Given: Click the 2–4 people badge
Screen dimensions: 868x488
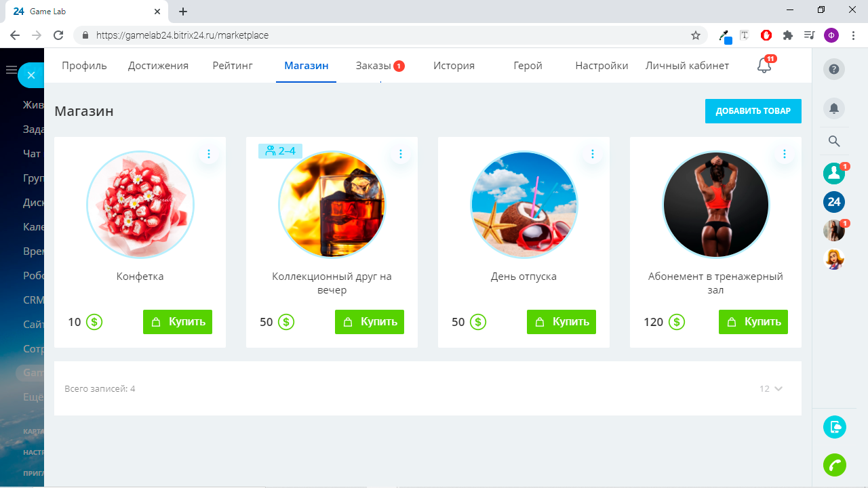Looking at the screenshot, I should coord(280,150).
